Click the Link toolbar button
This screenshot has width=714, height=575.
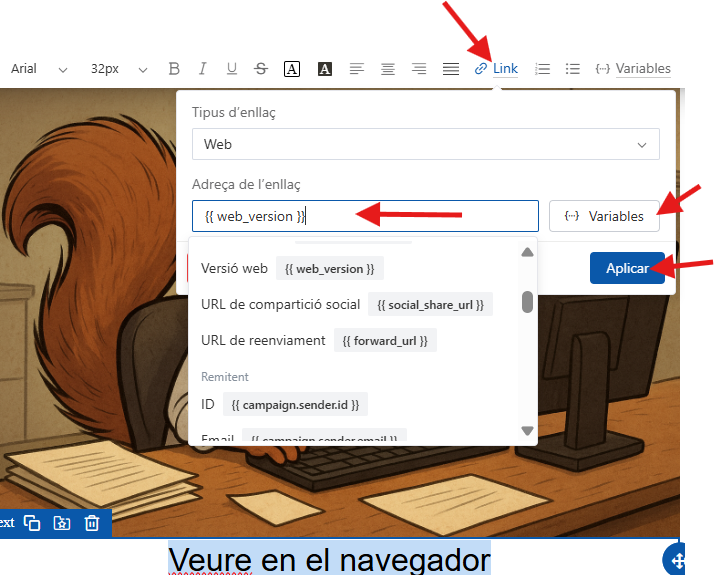point(496,69)
